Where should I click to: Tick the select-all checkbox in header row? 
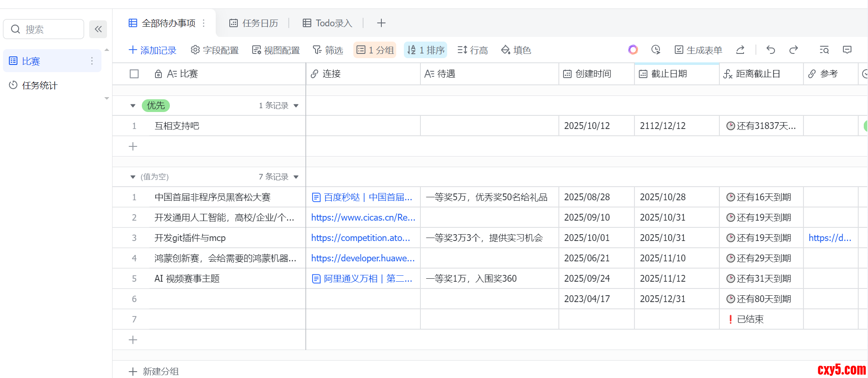pos(134,74)
